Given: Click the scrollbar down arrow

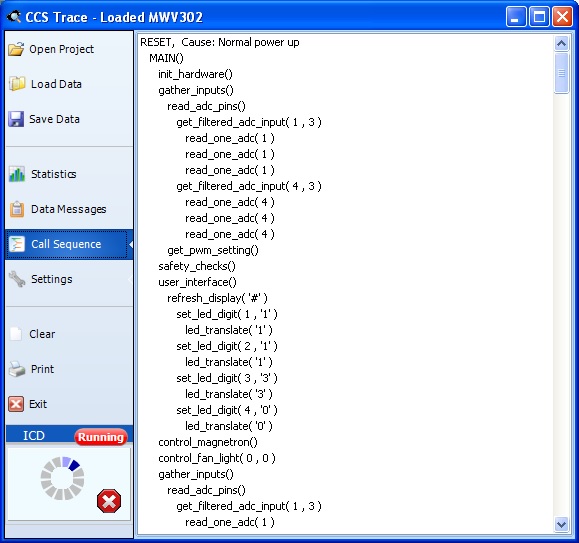Looking at the screenshot, I should [x=561, y=524].
